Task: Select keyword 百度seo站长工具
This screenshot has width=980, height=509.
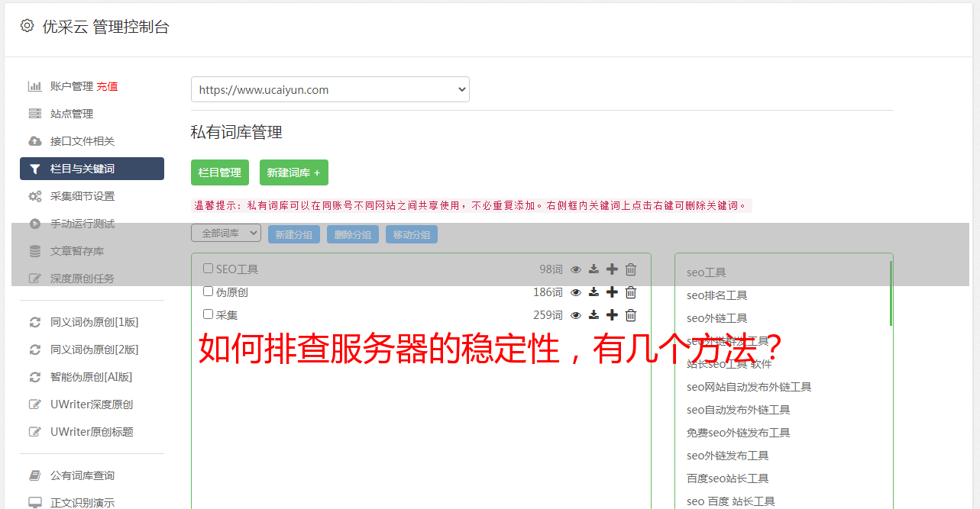Action: 727,478
